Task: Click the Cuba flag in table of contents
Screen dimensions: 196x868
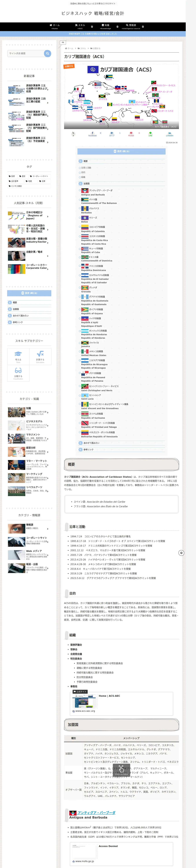Action: point(85,249)
